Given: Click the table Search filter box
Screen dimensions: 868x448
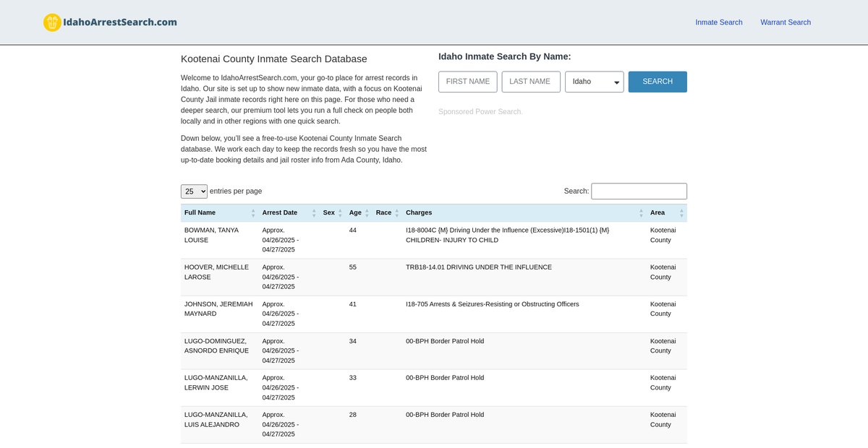Looking at the screenshot, I should point(639,191).
